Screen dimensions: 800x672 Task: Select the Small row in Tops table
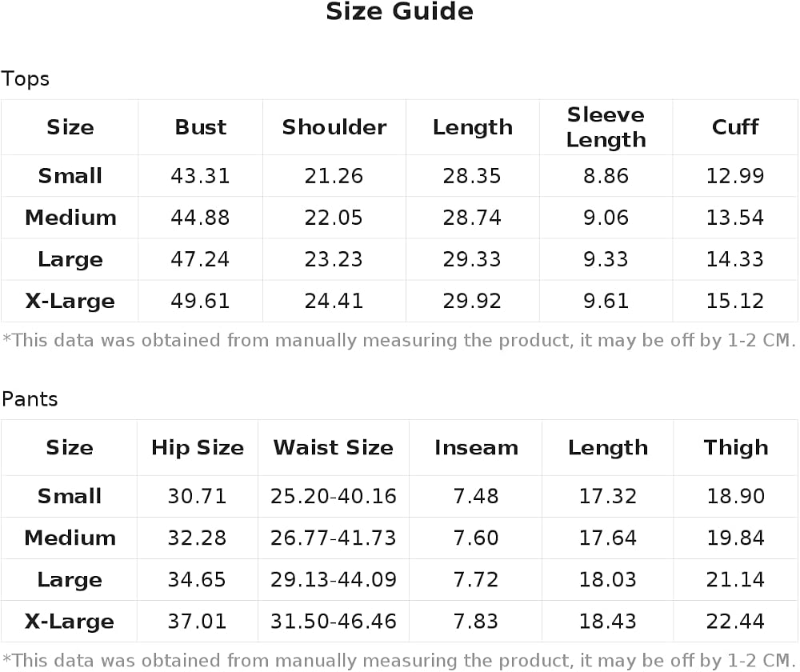pos(399,176)
